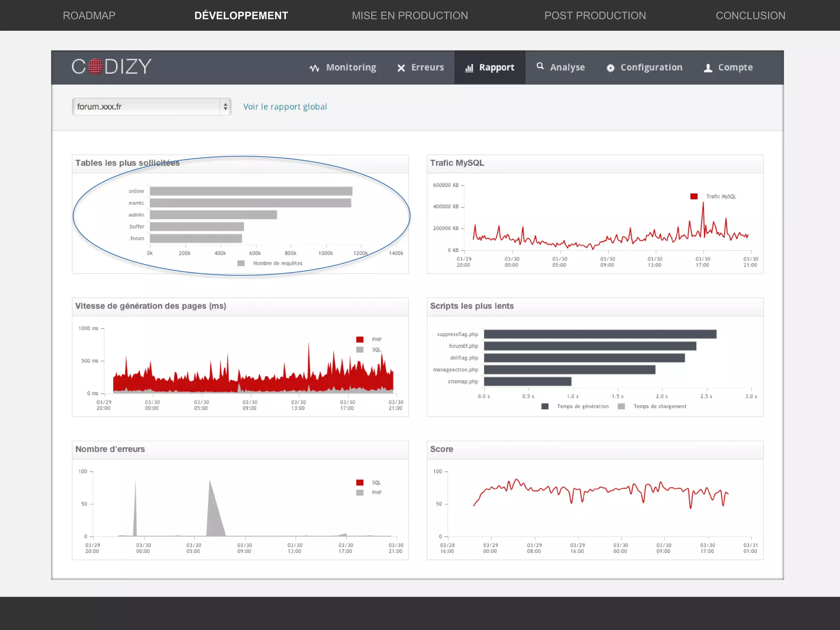
Task: Open the Voir le rapport global link
Action: point(285,107)
